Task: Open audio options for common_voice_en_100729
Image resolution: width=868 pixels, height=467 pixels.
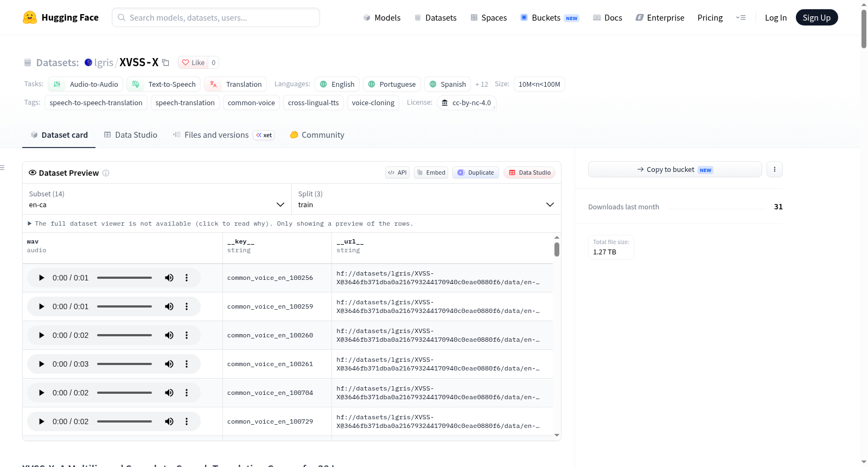Action: 187,421
